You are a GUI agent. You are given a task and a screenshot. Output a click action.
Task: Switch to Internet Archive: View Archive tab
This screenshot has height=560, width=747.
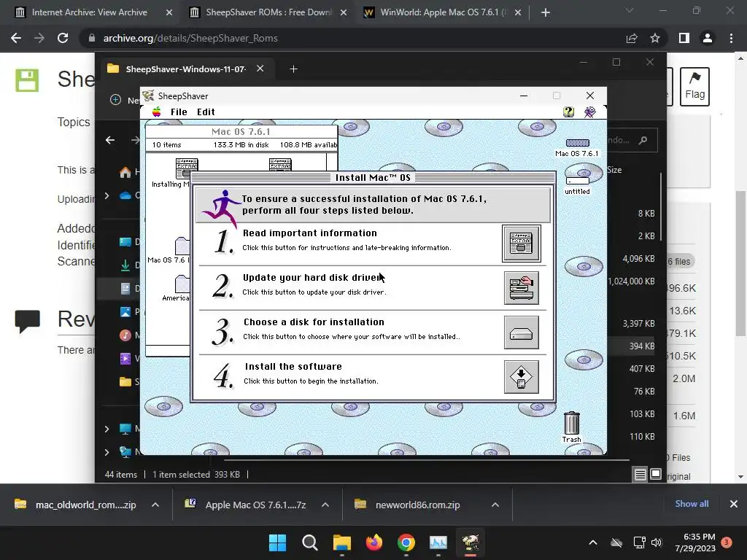point(89,12)
